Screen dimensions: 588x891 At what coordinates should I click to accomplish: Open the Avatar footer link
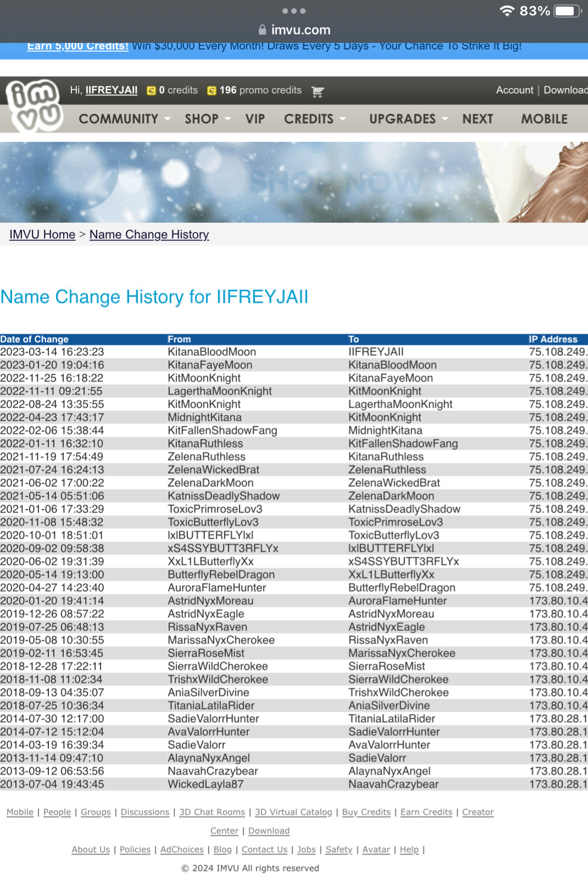point(376,850)
